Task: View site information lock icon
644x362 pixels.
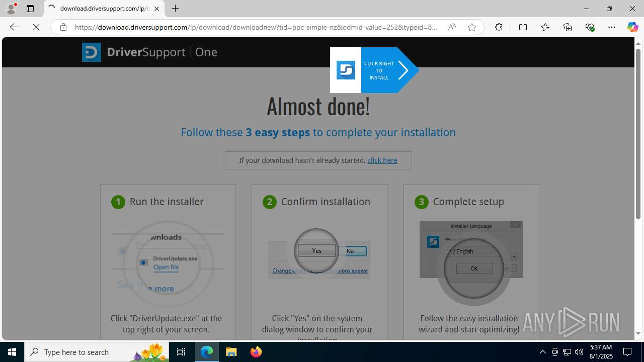Action: pyautogui.click(x=63, y=27)
